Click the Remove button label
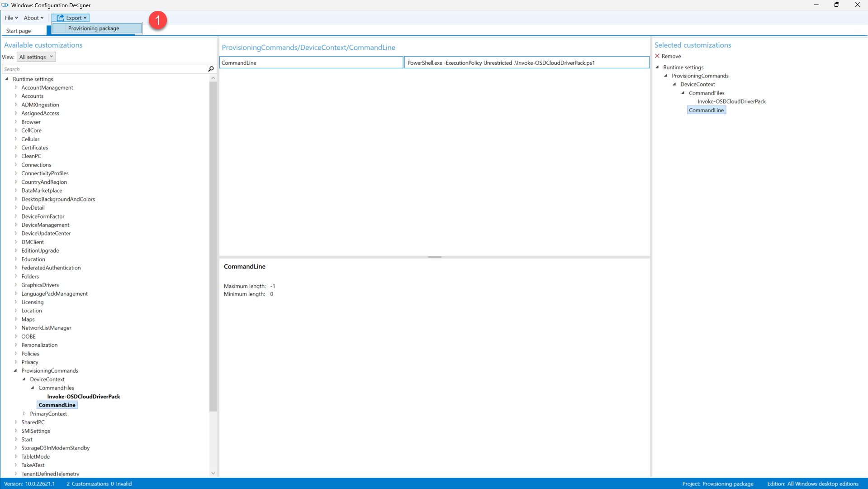This screenshot has width=868, height=489. pyautogui.click(x=671, y=56)
